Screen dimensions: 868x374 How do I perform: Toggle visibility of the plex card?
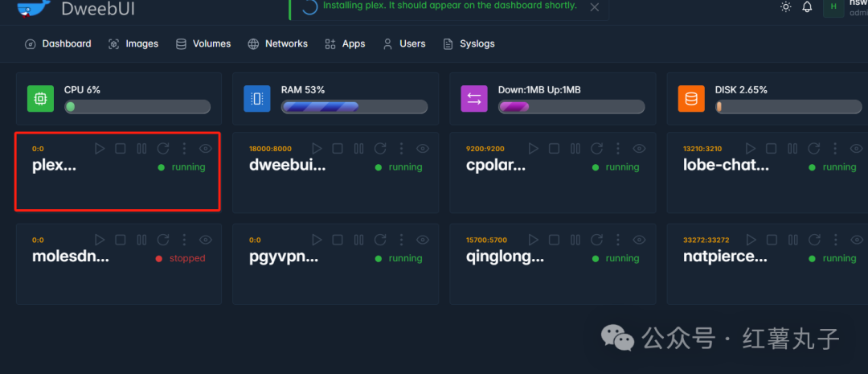click(206, 149)
